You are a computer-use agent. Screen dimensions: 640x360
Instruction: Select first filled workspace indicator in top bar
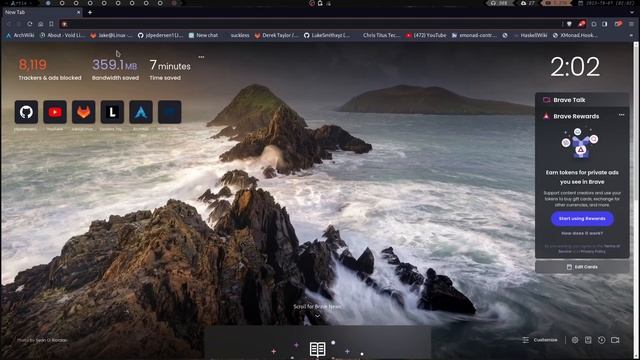pos(48,3)
